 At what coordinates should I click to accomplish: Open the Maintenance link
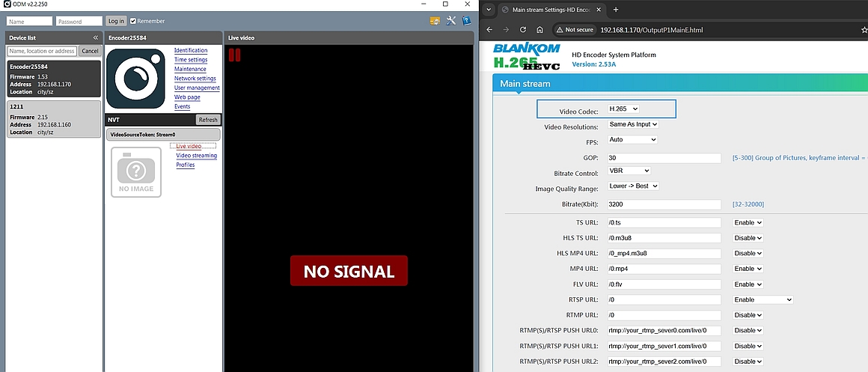190,69
